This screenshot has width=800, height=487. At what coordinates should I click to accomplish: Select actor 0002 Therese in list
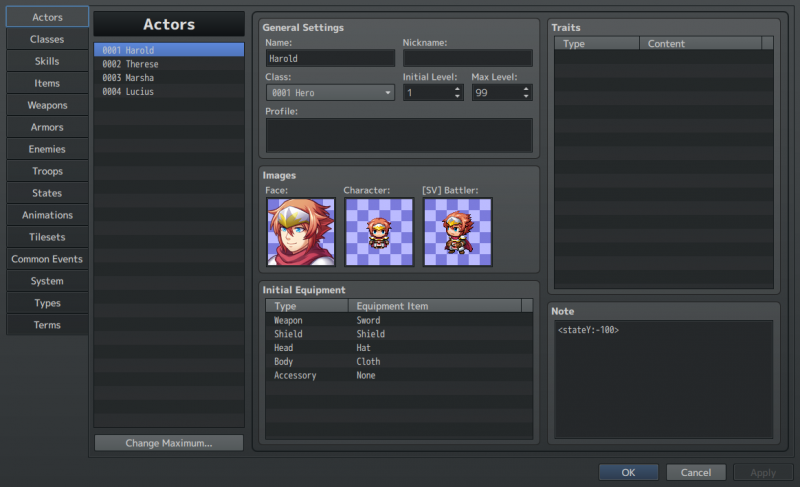[x=169, y=64]
